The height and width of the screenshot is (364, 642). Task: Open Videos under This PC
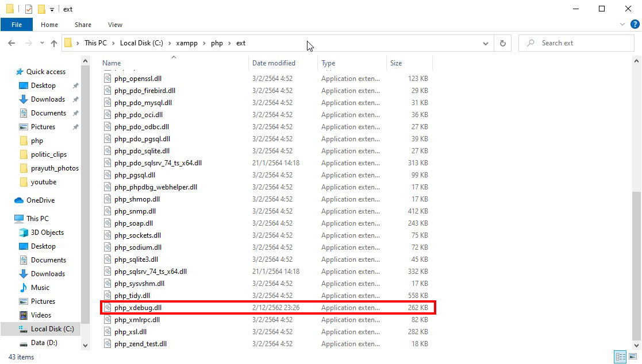pos(41,315)
